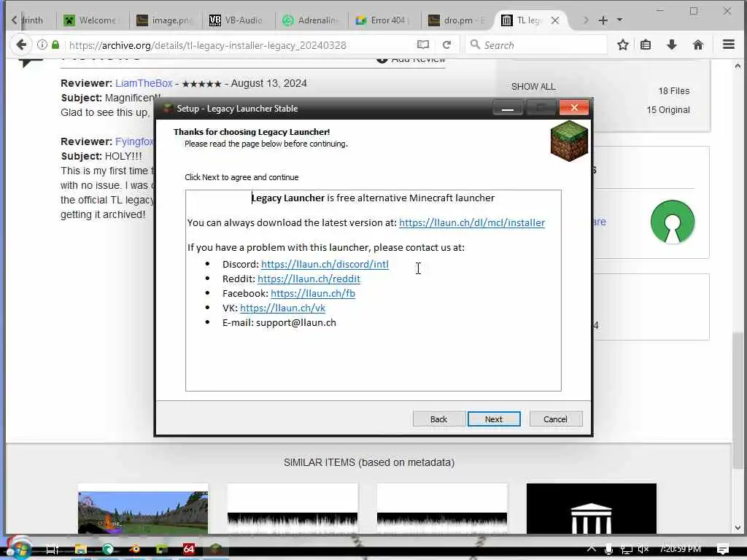This screenshot has width=747, height=560.
Task: Reload the current page
Action: (x=446, y=44)
